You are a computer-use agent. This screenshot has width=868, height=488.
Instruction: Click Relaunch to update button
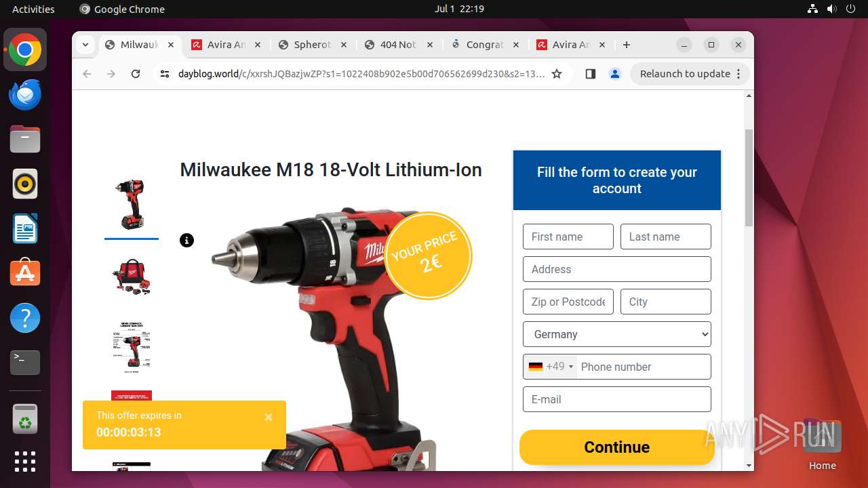click(x=690, y=74)
